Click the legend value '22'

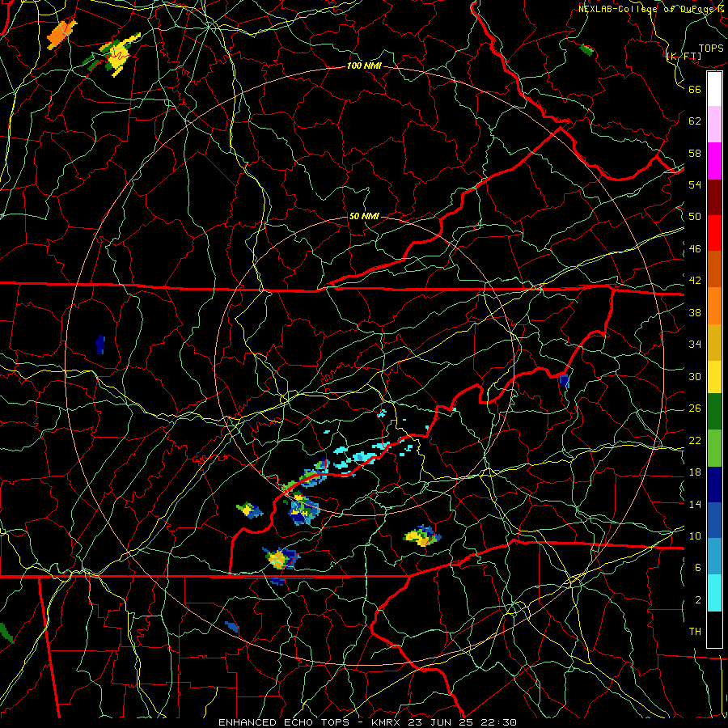tap(695, 440)
